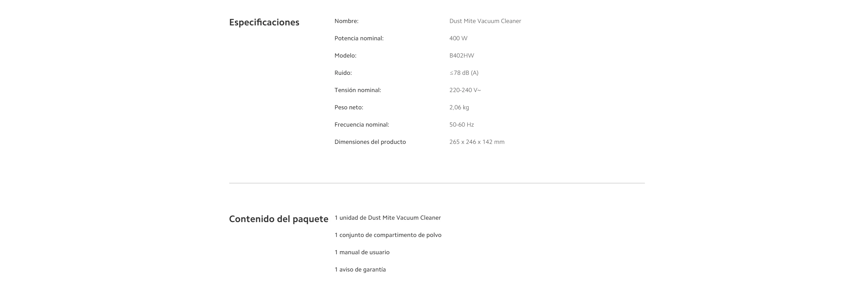Select the Dust Mite Vacuum Cleaner name value
The width and height of the screenshot is (868, 304).
point(485,21)
